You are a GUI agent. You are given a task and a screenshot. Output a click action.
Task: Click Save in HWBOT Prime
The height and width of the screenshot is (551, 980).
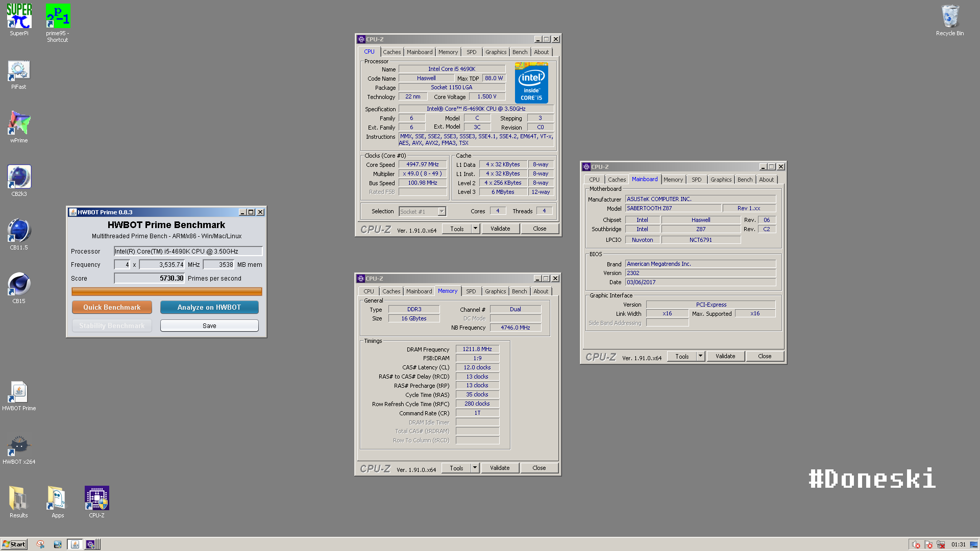pos(209,325)
